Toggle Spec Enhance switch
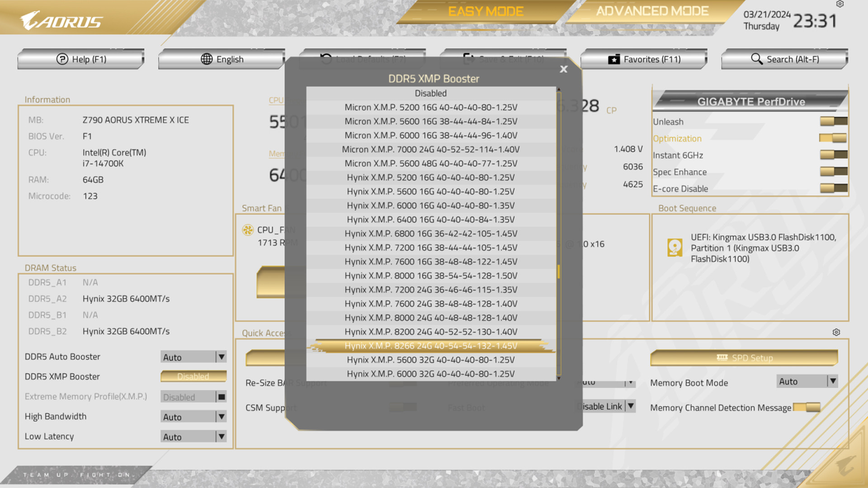 [834, 171]
